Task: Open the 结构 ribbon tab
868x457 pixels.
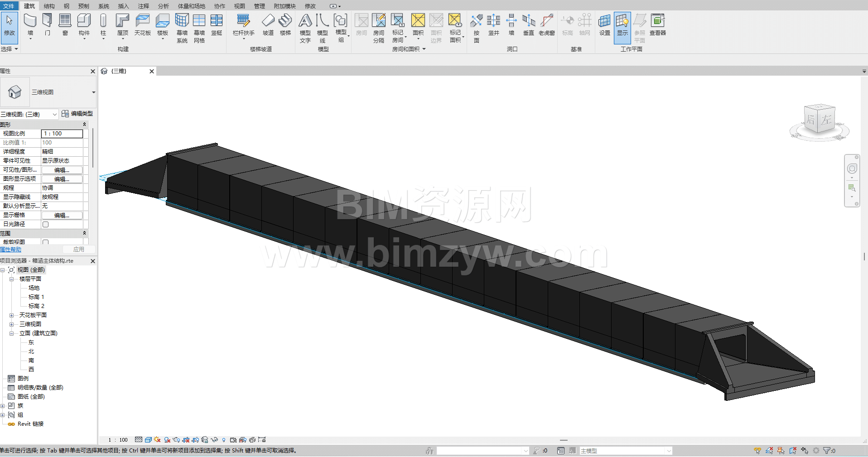Action: tap(49, 6)
